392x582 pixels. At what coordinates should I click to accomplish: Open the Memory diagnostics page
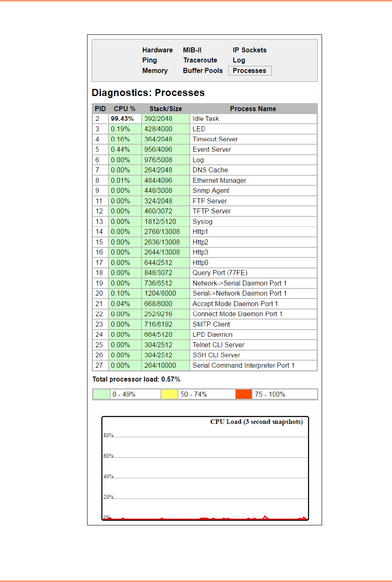pos(155,71)
